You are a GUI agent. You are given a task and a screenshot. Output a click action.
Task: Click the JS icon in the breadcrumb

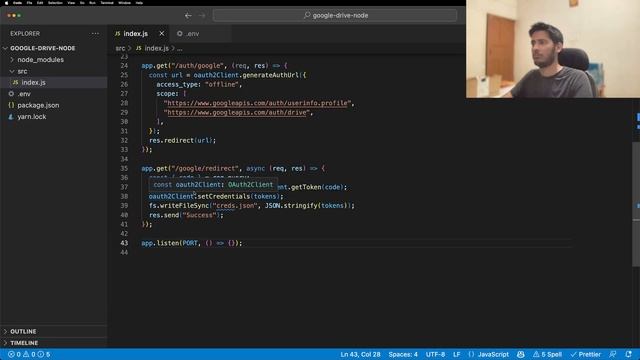point(138,48)
